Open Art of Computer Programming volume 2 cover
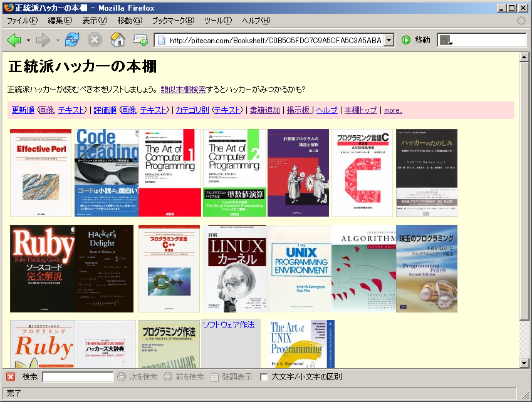 234,173
